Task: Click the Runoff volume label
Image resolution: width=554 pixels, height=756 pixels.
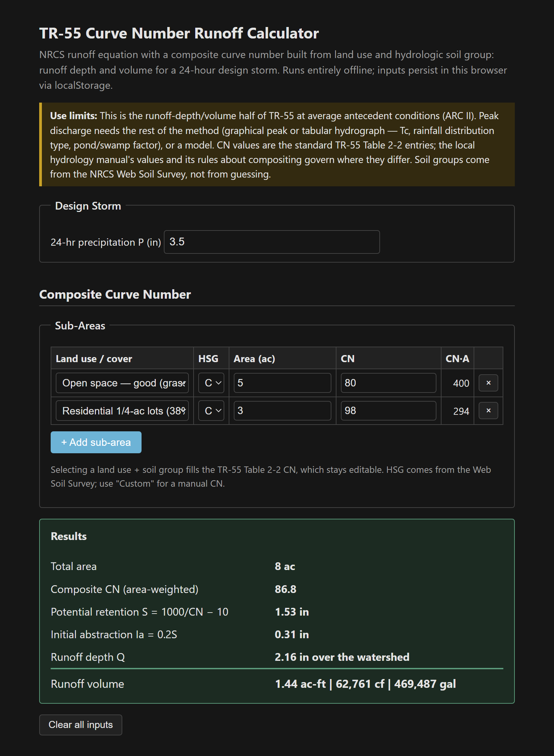Action: pyautogui.click(x=87, y=683)
